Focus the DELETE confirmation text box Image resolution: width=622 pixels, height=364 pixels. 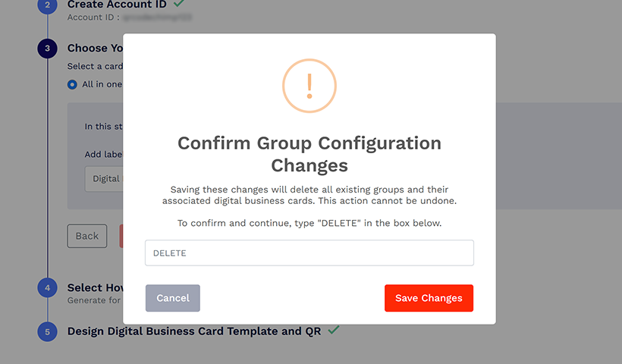click(309, 253)
